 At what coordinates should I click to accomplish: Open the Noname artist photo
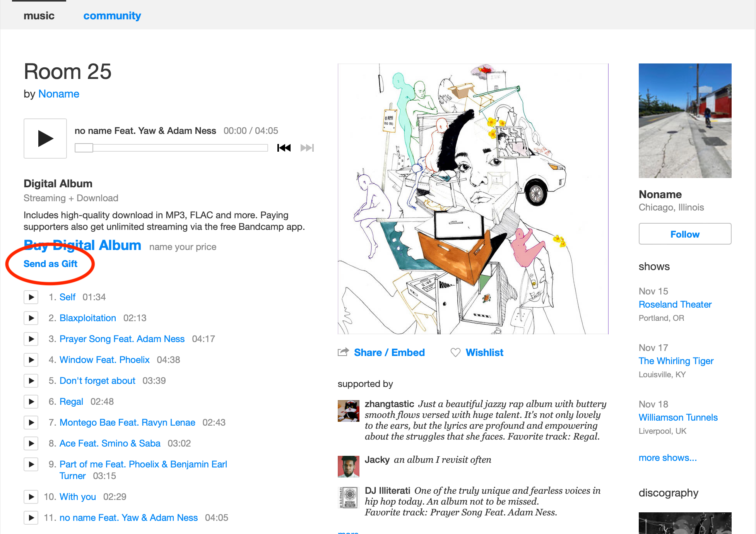coord(685,121)
